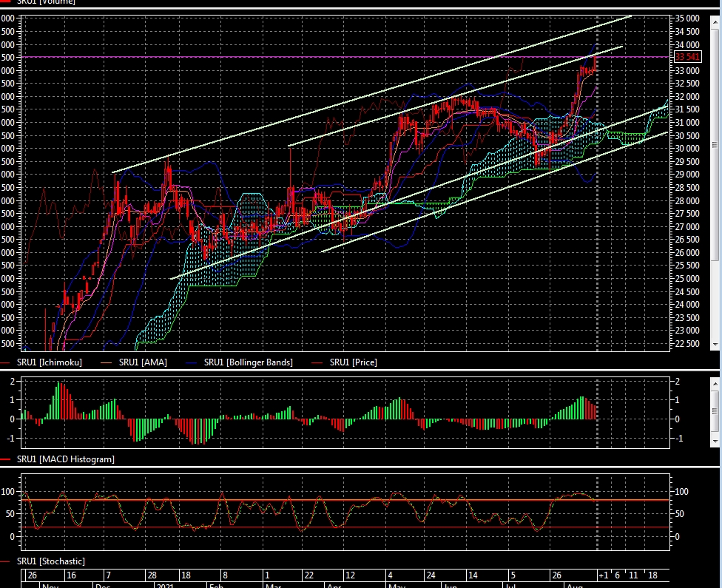Click the SRU1 [Ichimoku] legend label
The width and height of the screenshot is (722, 588).
(50, 362)
